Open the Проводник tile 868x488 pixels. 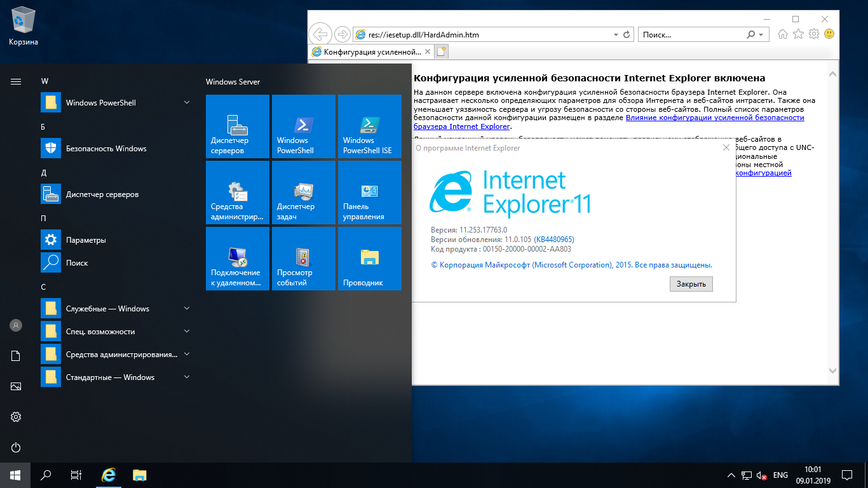pyautogui.click(x=370, y=259)
